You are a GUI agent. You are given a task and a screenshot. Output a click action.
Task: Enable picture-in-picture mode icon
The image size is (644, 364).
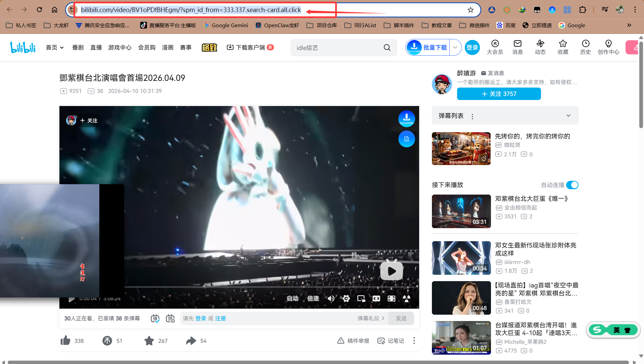point(361,299)
